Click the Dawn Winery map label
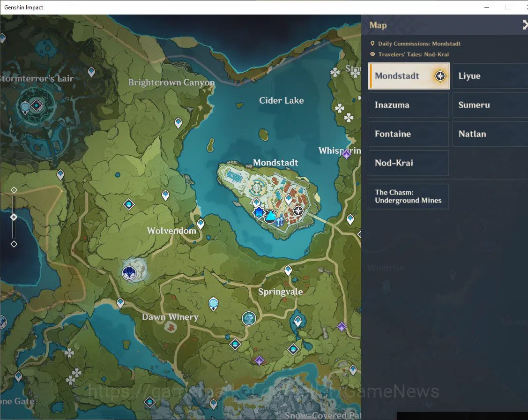 [170, 317]
